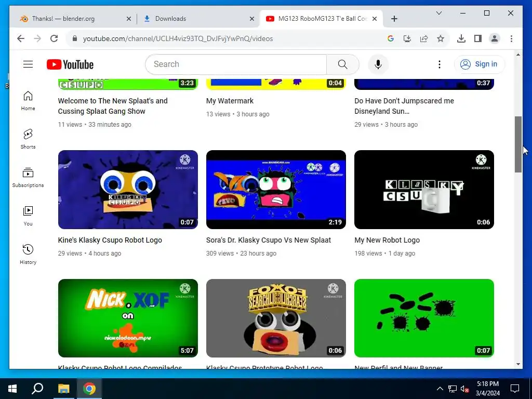Screen dimensions: 532x399
Task: Click the search magnifier button
Action: (x=343, y=64)
